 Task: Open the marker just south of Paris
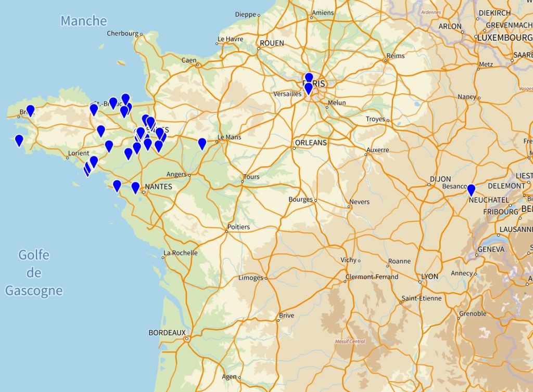pyautogui.click(x=309, y=87)
